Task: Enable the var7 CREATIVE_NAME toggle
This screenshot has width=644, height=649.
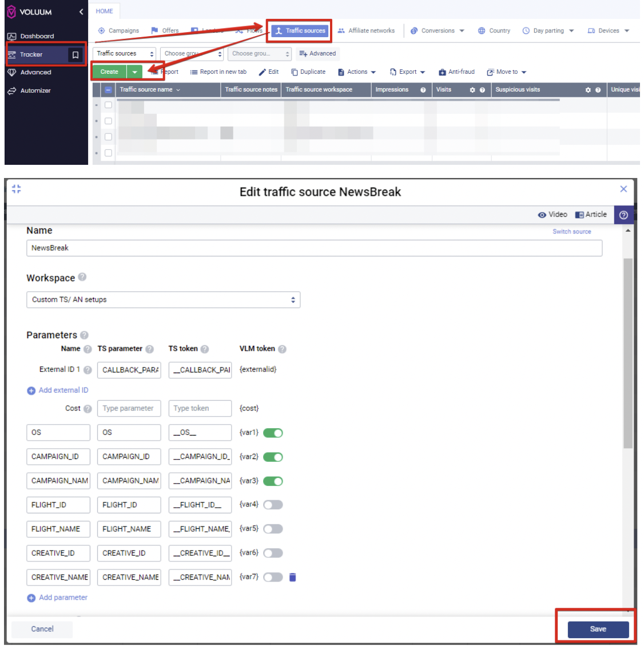Action: (x=273, y=577)
